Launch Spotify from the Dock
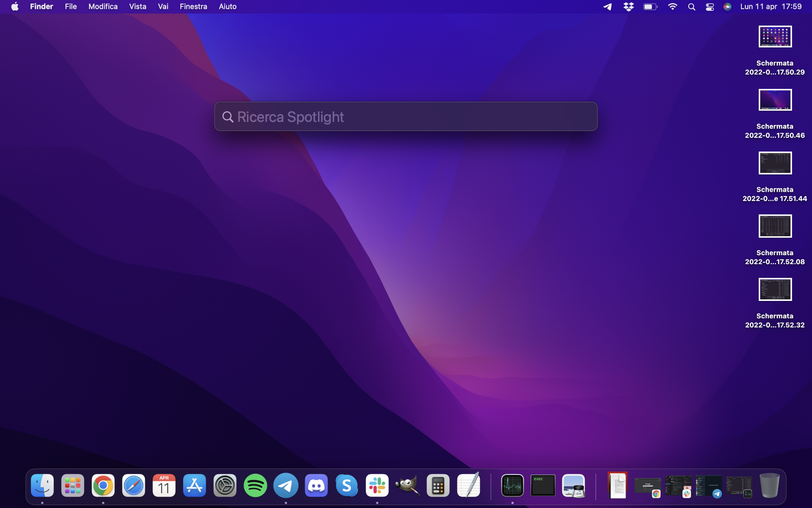This screenshot has height=508, width=812. click(255, 486)
